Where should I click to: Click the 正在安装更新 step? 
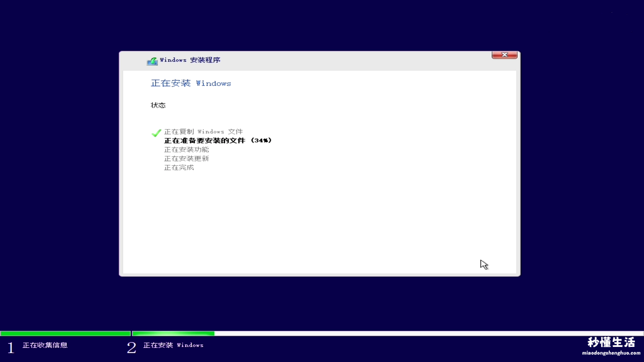coord(187,159)
